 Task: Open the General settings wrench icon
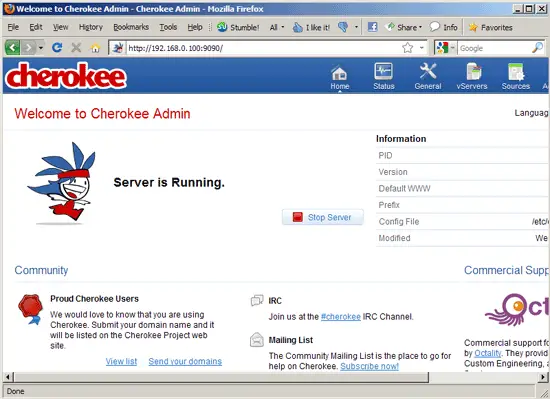[x=428, y=76]
